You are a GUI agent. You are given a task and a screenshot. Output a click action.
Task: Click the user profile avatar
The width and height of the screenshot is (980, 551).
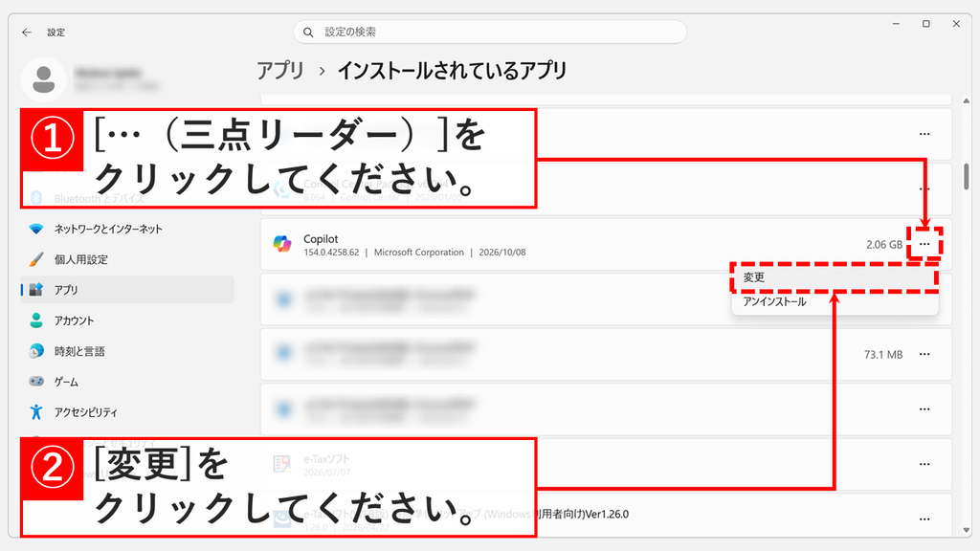[44, 79]
